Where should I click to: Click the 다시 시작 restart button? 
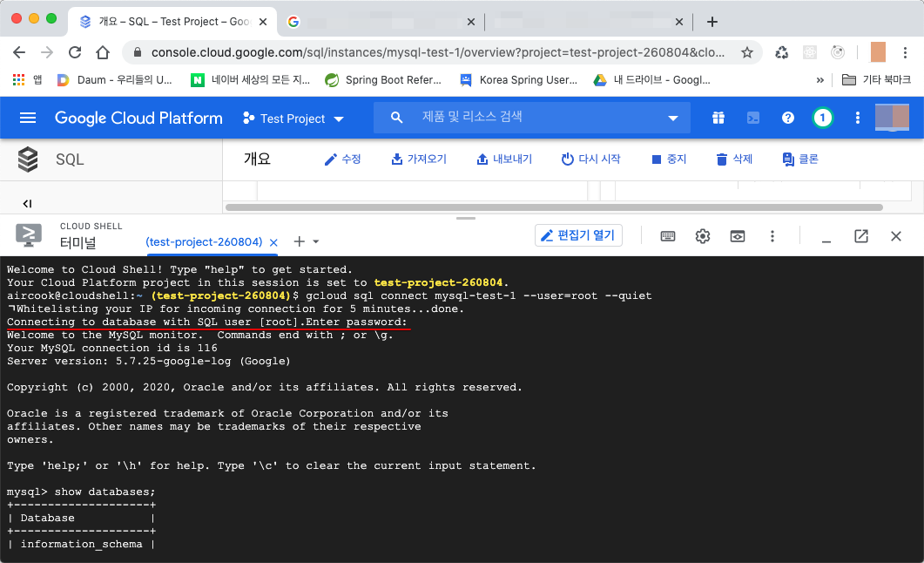click(x=591, y=159)
